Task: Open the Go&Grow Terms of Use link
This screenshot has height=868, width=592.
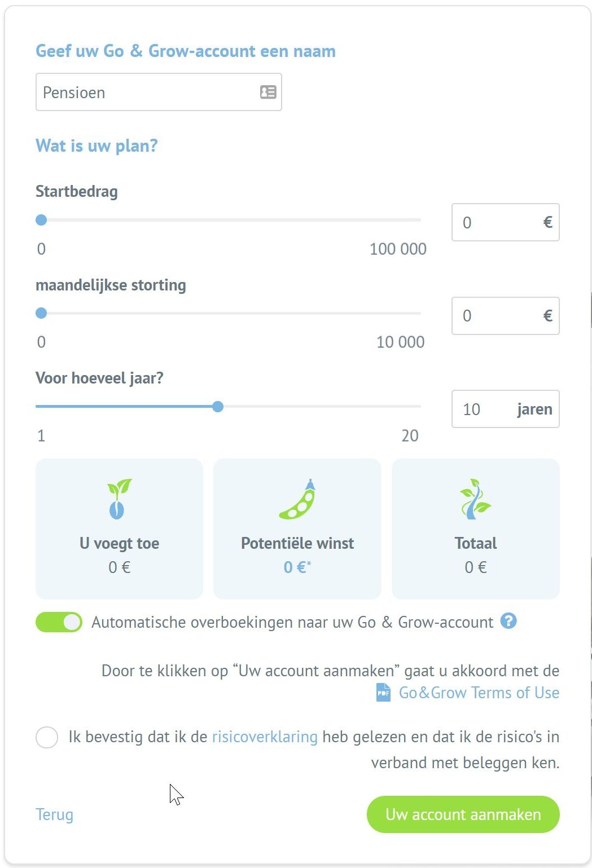Action: pos(479,693)
